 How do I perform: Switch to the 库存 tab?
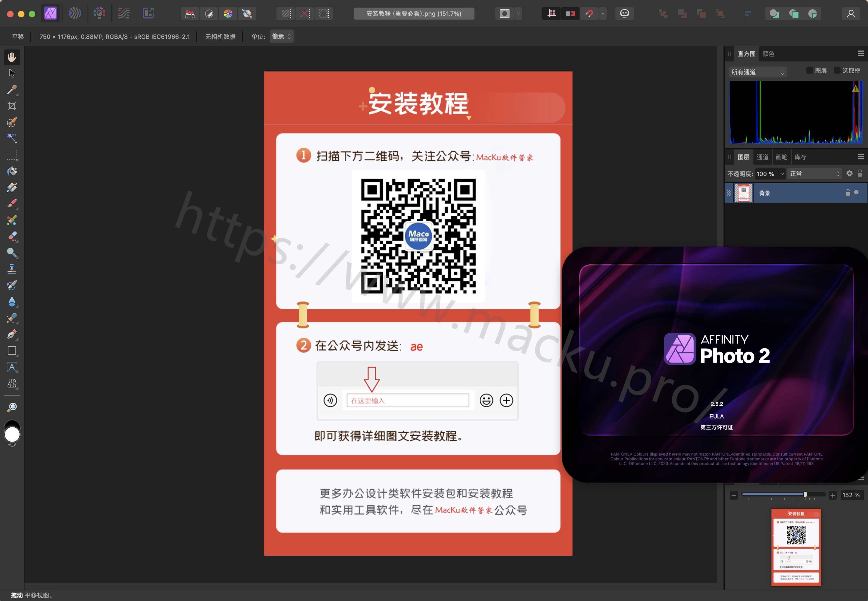pyautogui.click(x=801, y=157)
